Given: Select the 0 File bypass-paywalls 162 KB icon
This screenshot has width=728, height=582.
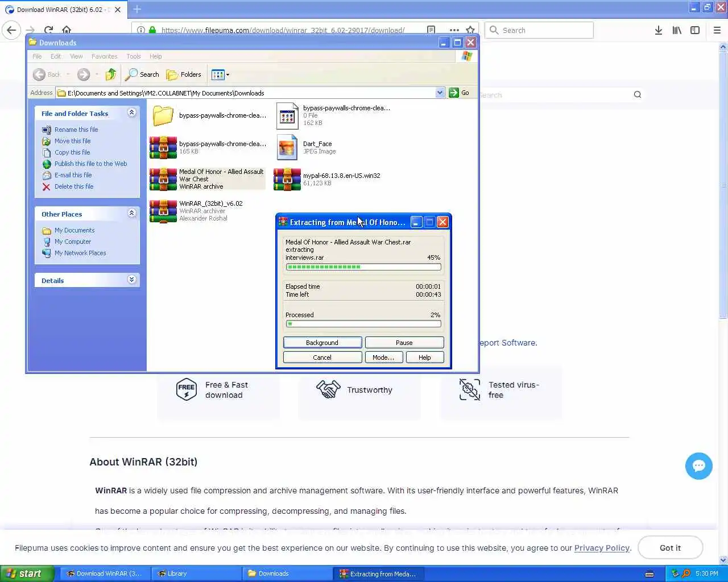Looking at the screenshot, I should [287, 116].
